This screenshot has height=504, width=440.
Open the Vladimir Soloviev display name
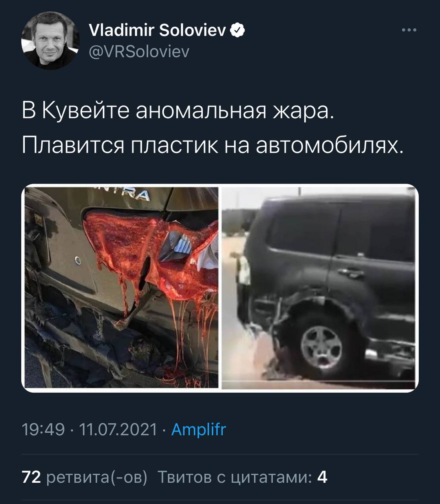click(x=158, y=30)
